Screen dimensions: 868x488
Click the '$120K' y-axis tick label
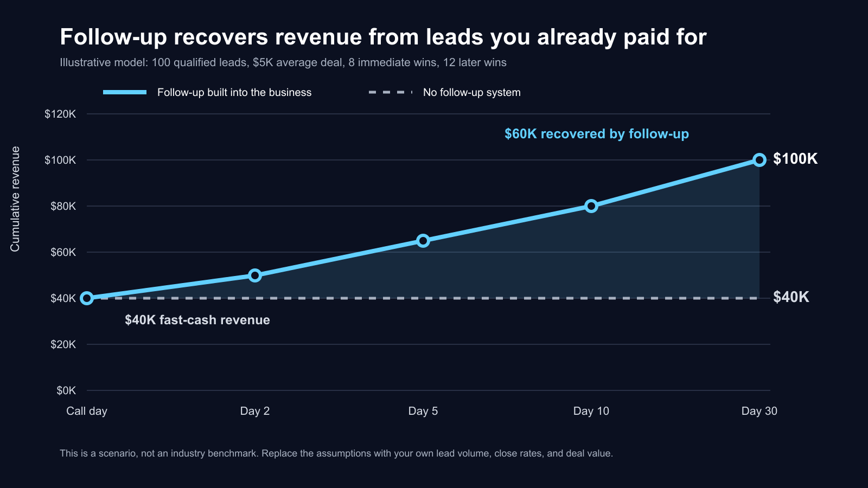tap(60, 114)
